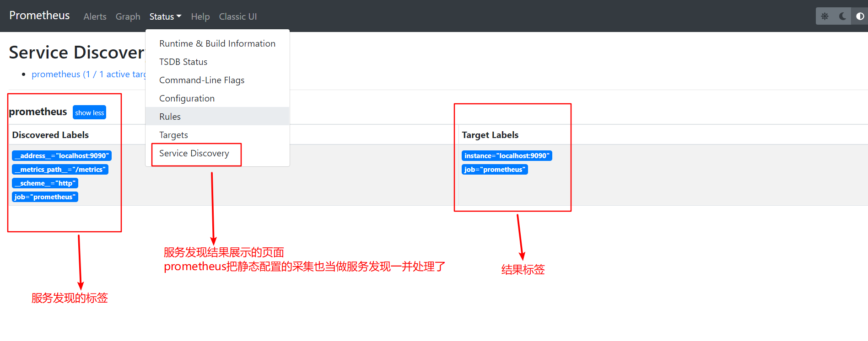Click target job="prometheus" label badge

tap(495, 170)
